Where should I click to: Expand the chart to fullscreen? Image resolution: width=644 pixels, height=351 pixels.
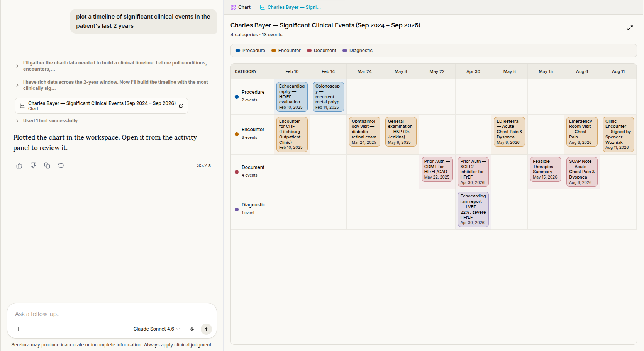(630, 28)
